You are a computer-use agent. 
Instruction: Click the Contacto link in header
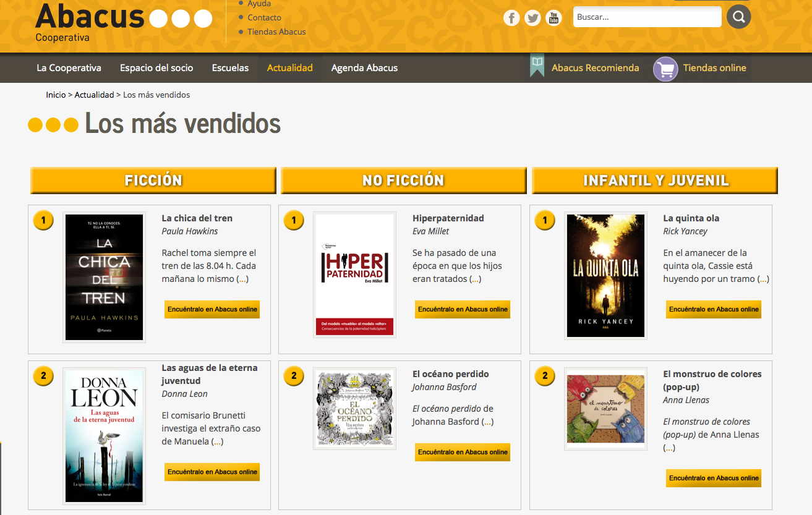pyautogui.click(x=264, y=18)
